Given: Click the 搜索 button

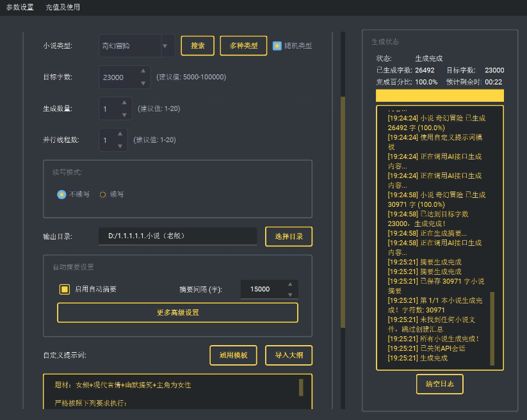Looking at the screenshot, I should coord(198,46).
